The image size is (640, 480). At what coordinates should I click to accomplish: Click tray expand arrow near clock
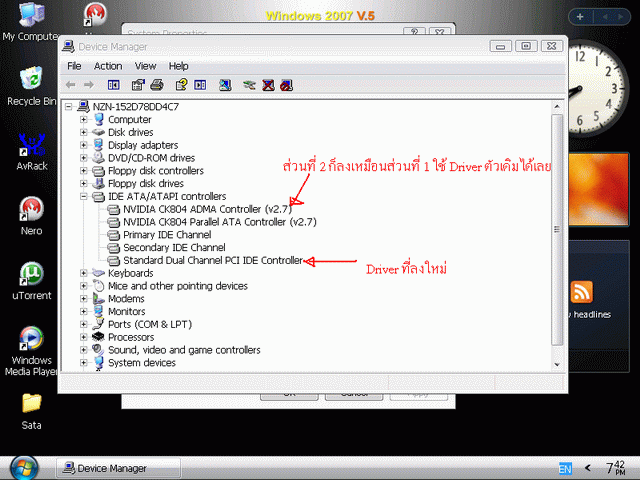pos(588,468)
